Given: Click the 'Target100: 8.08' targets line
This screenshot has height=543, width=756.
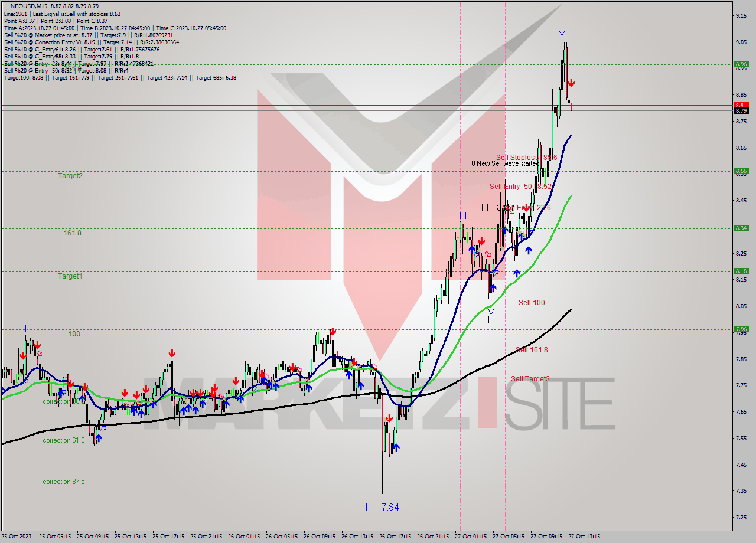Looking at the screenshot, I should click(x=120, y=77).
